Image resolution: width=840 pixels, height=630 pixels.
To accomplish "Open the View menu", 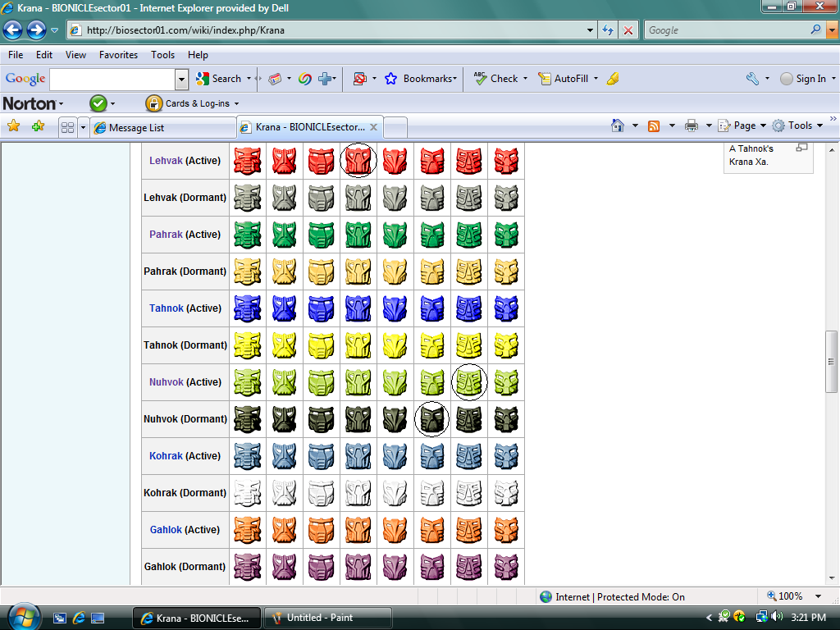I will click(x=75, y=55).
